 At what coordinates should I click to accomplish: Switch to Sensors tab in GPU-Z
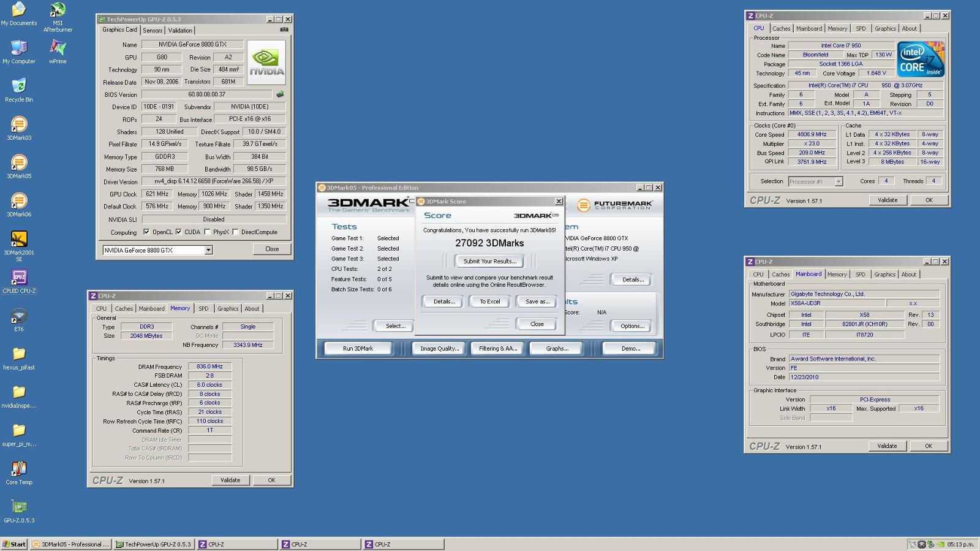point(153,30)
